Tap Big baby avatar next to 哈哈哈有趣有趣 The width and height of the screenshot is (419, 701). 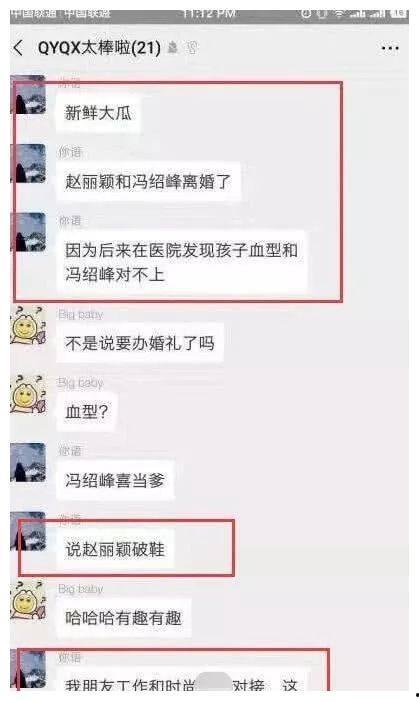point(28,600)
